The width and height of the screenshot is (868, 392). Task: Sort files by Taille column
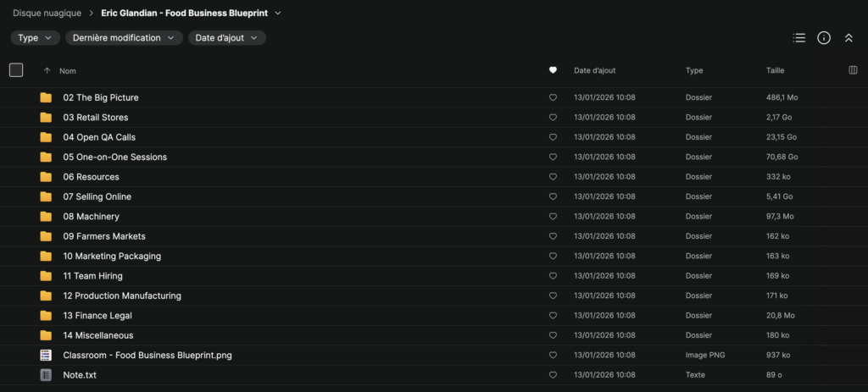(776, 71)
